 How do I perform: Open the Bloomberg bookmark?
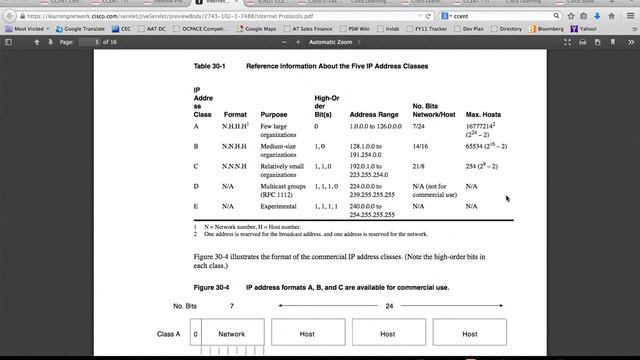pos(546,29)
